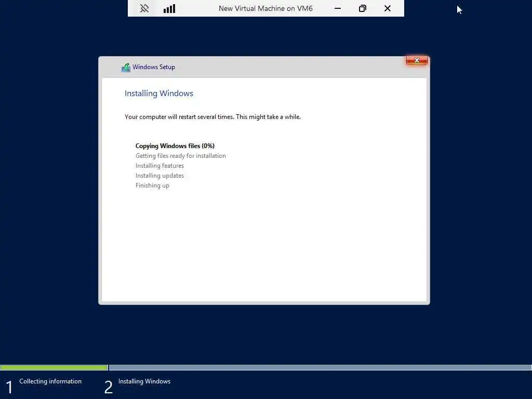The height and width of the screenshot is (399, 532).
Task: Click the 'Installing Windows' heading
Action: tap(159, 94)
